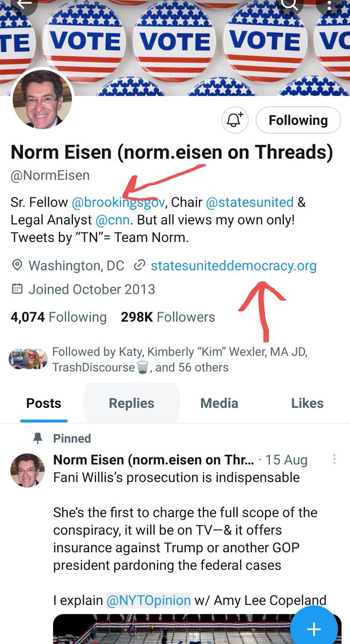Open the @cnn mention in bio

pos(112,219)
